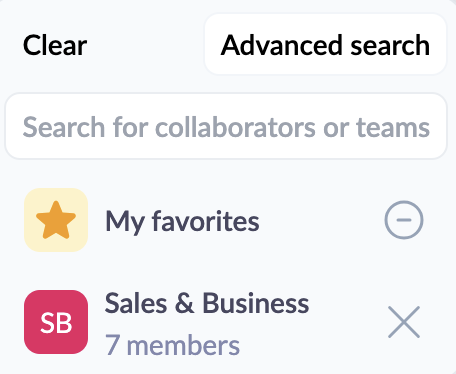The height and width of the screenshot is (374, 456).
Task: Click the 7 members subtitle
Action: [x=172, y=345]
